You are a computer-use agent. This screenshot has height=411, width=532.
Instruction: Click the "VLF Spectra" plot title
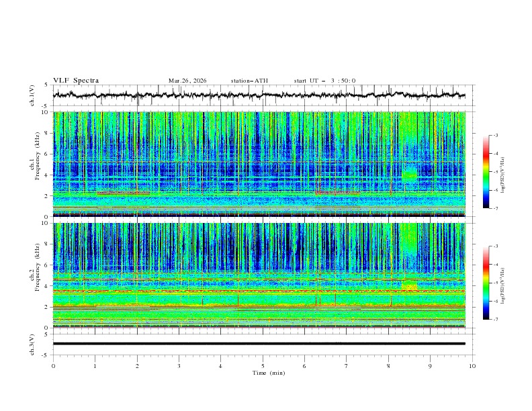click(76, 81)
